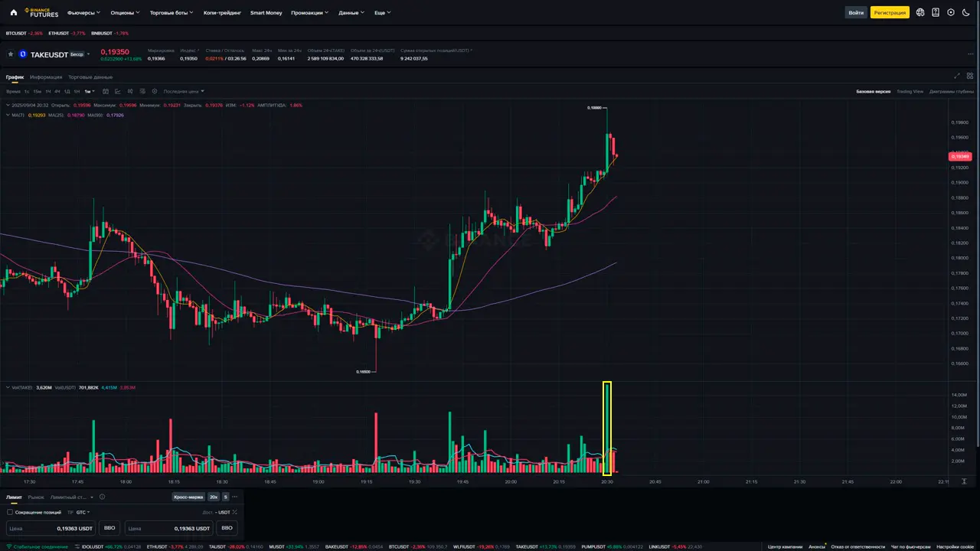Jump to latest candle on time axis

(964, 481)
